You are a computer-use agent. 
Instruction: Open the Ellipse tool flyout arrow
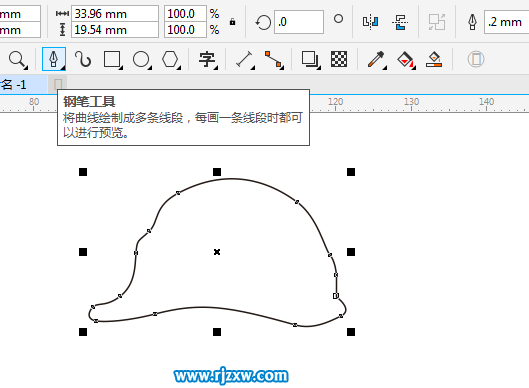150,68
